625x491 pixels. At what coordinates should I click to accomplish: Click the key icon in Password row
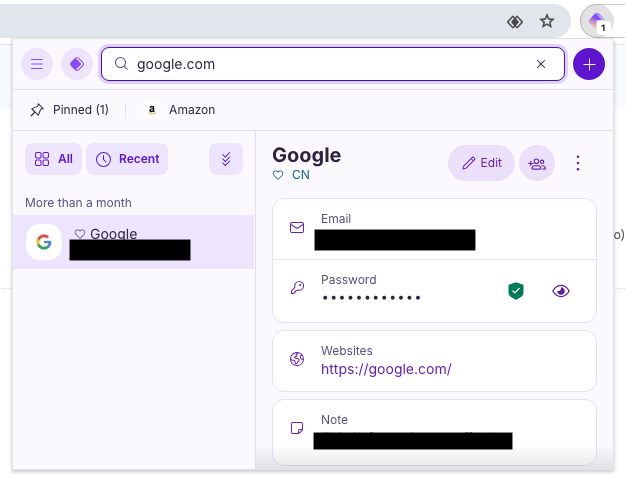[297, 287]
